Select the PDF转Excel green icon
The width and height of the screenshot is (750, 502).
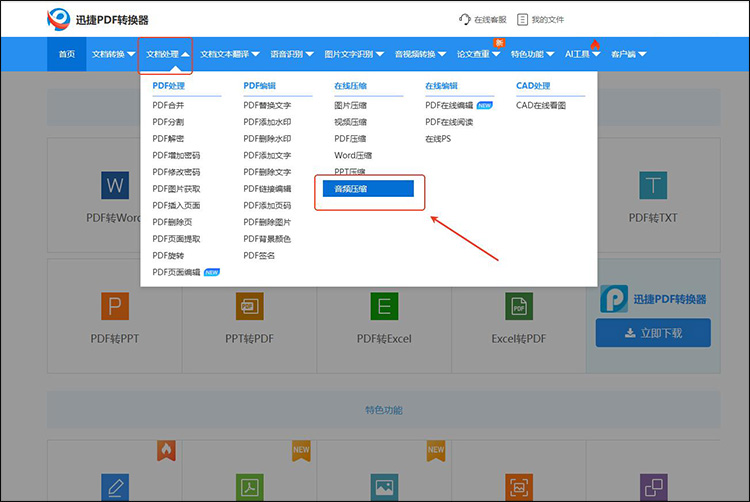tap(384, 306)
